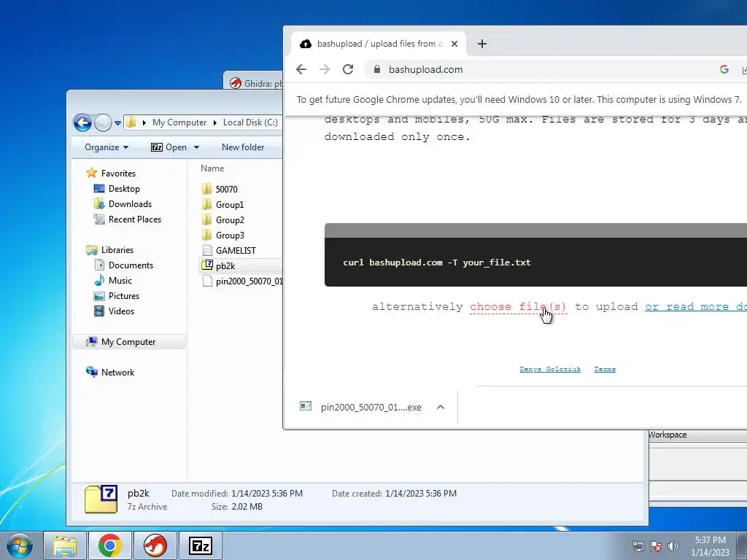Expand the breadcrumb arrow after My Computer

point(215,122)
